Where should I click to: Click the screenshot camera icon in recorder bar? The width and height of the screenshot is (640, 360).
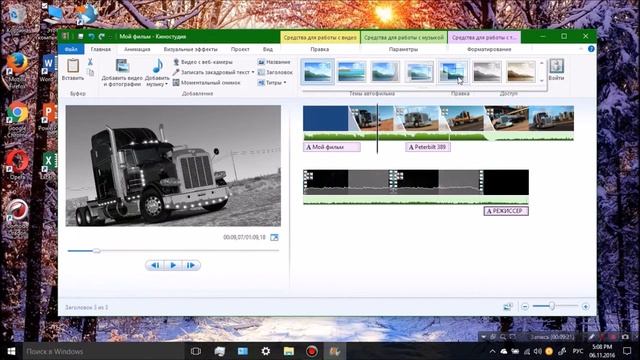[x=625, y=337]
